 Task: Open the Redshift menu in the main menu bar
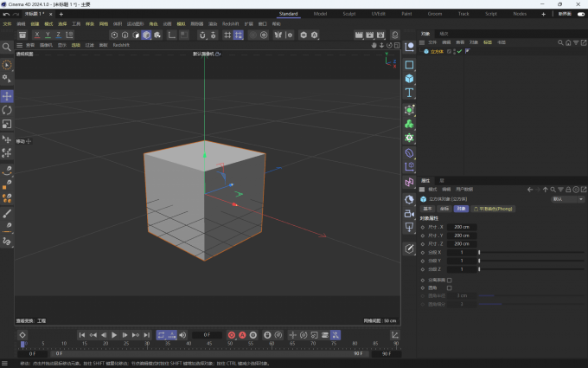(x=230, y=24)
